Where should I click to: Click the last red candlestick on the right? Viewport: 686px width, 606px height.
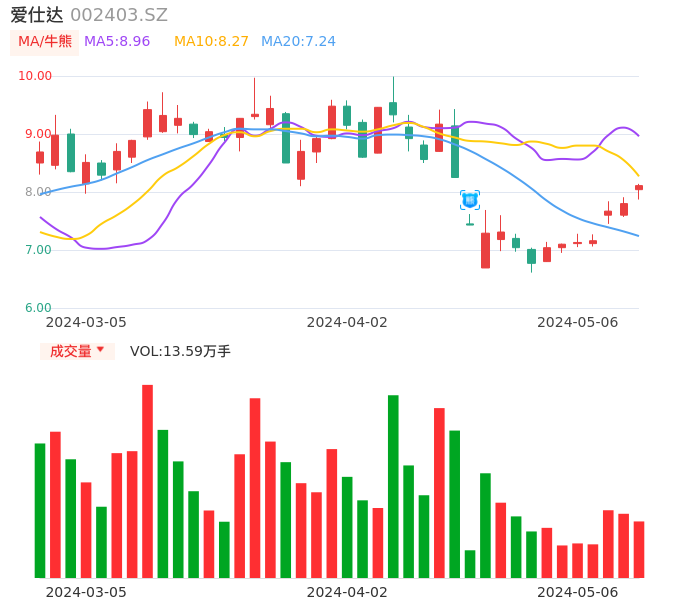(x=639, y=187)
